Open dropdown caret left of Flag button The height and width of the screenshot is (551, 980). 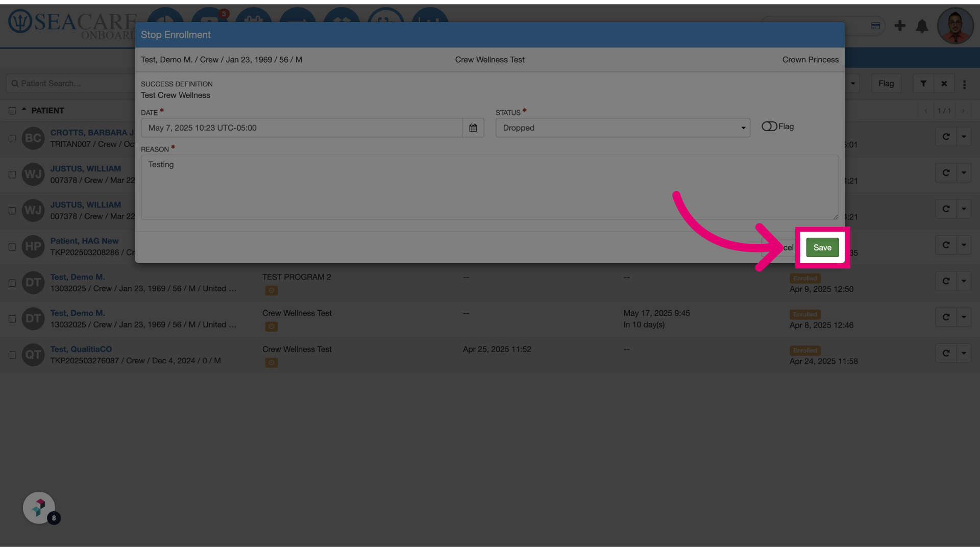click(x=853, y=84)
